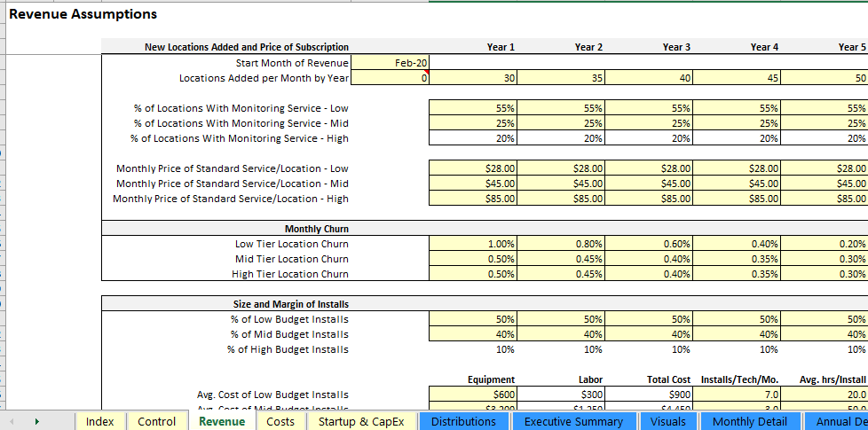This screenshot has width=868, height=430.
Task: Open the Costs sheet tab
Action: [x=280, y=421]
